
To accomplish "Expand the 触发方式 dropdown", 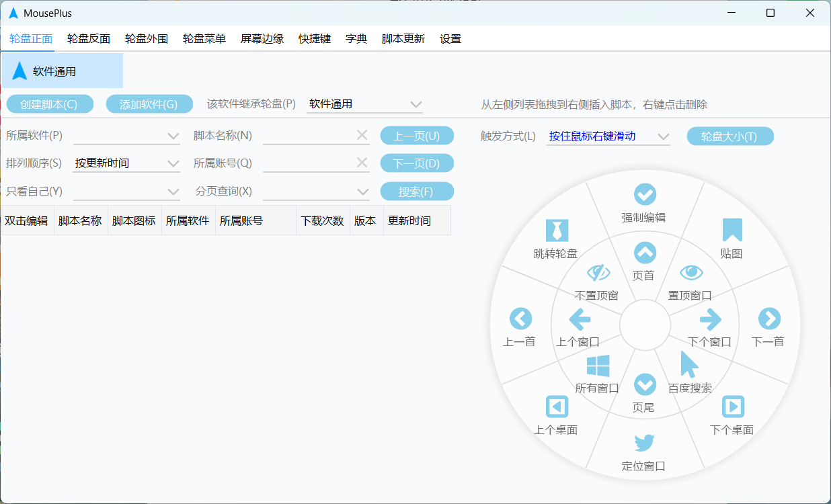I will point(608,136).
